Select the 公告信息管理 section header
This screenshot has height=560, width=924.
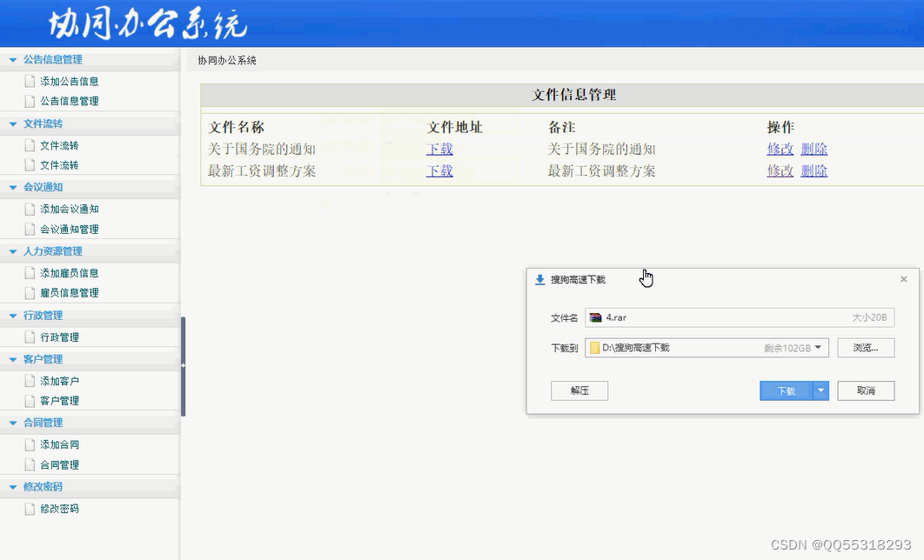[52, 59]
